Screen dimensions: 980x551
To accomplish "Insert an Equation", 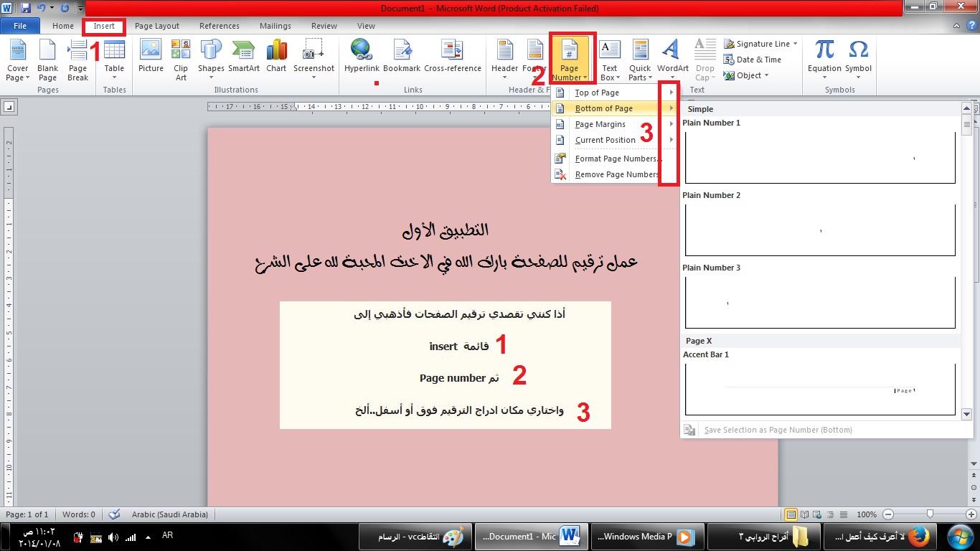I will click(x=824, y=60).
